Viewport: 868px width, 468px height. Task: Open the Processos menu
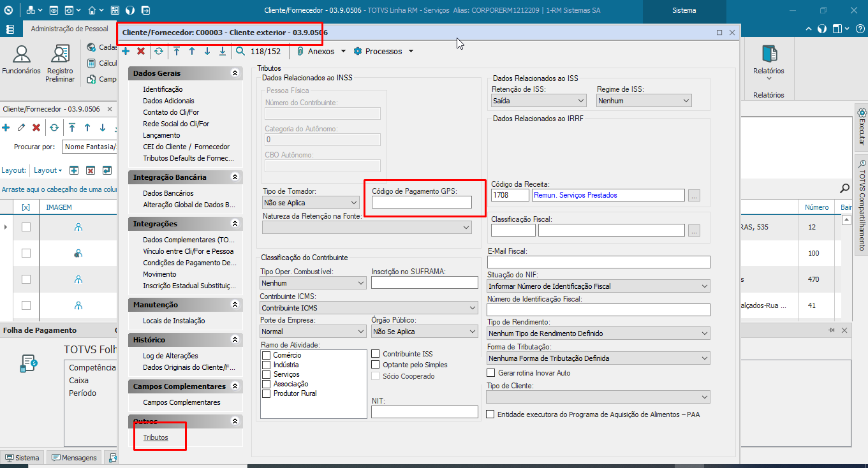coord(383,51)
